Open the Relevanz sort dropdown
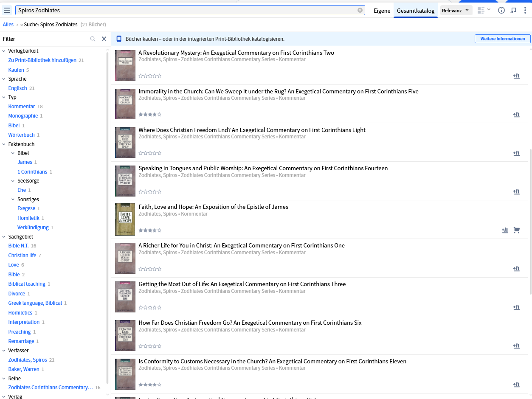The width and height of the screenshot is (532, 399). click(x=456, y=10)
